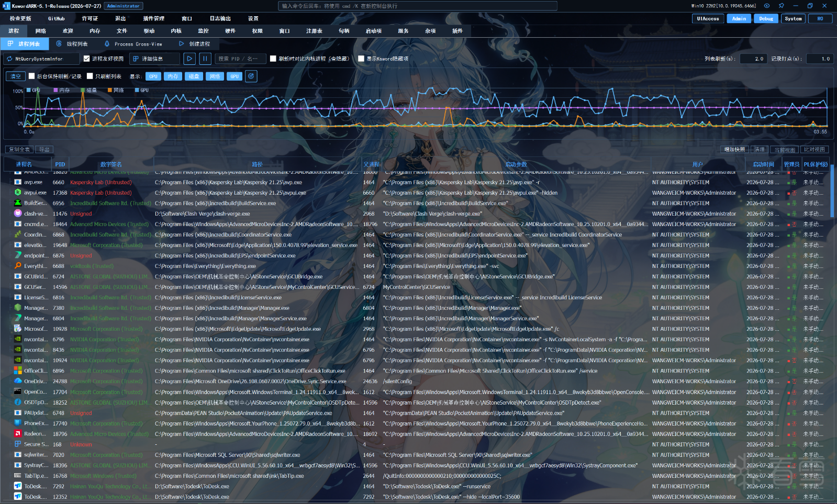Open the 设置 menu

[x=253, y=18]
